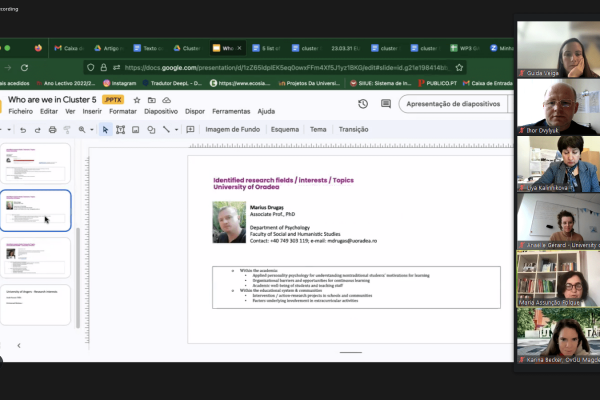
Task: Open the Editar menu
Action: point(49,111)
